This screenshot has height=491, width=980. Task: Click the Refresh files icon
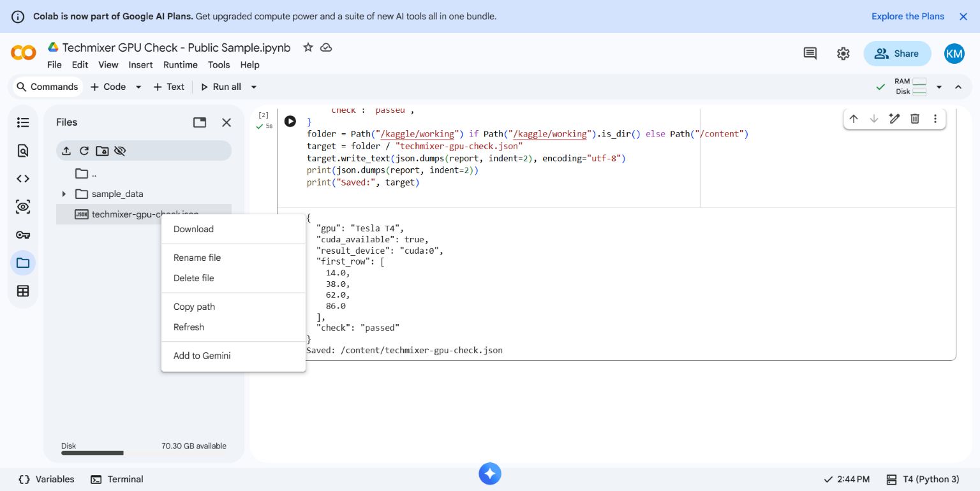click(84, 150)
